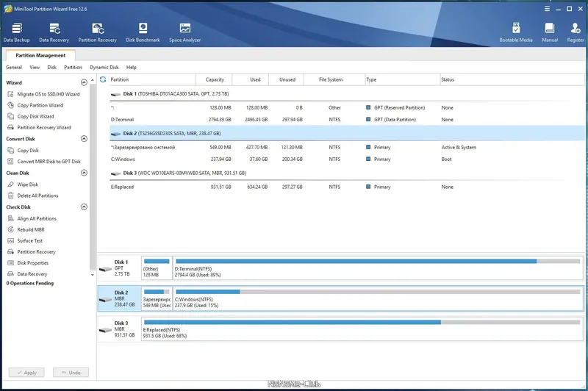Open the Space Analyzer
Screen dimensions: 588x391
point(184,31)
